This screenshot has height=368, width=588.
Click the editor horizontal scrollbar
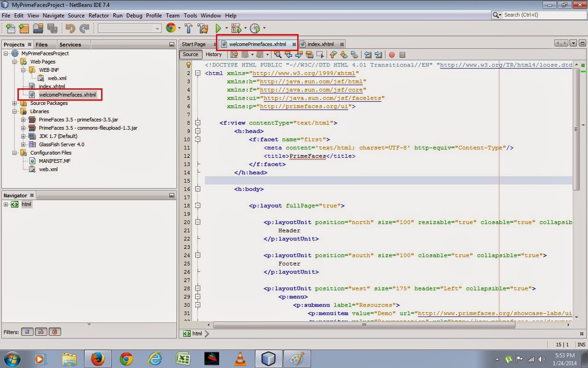click(364, 325)
